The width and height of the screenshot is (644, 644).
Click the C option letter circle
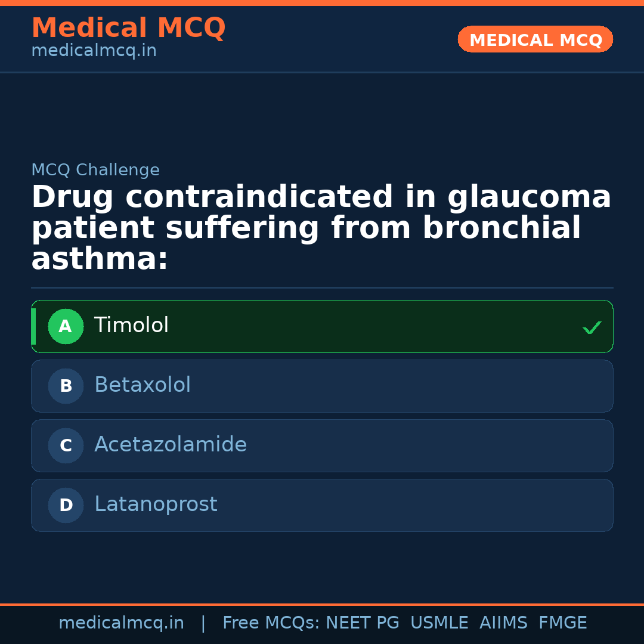(66, 445)
